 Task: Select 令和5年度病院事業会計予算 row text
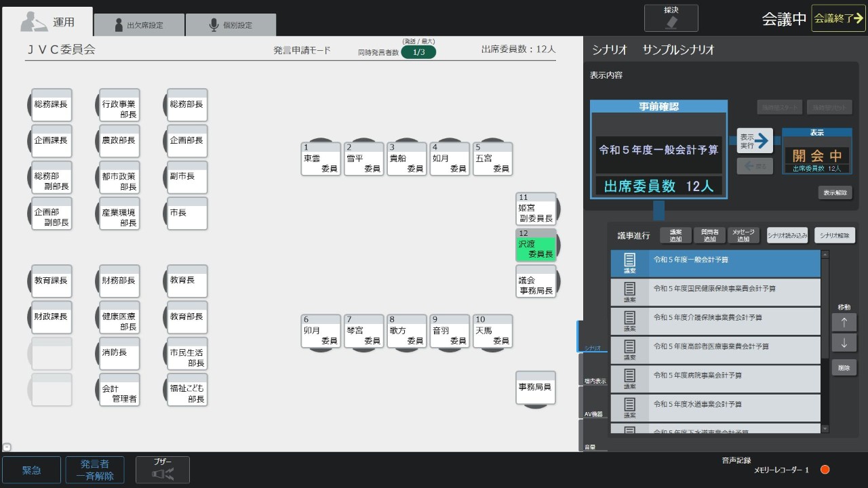tap(698, 375)
